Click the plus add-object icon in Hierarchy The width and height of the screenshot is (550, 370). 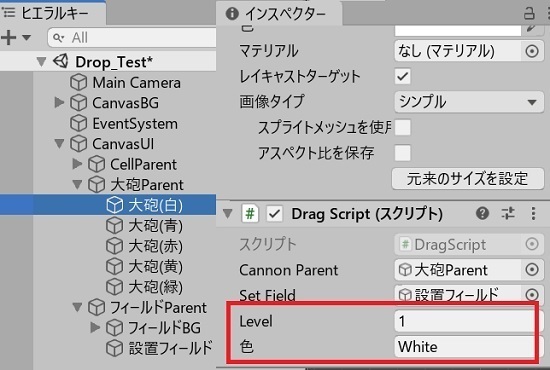[x=8, y=37]
